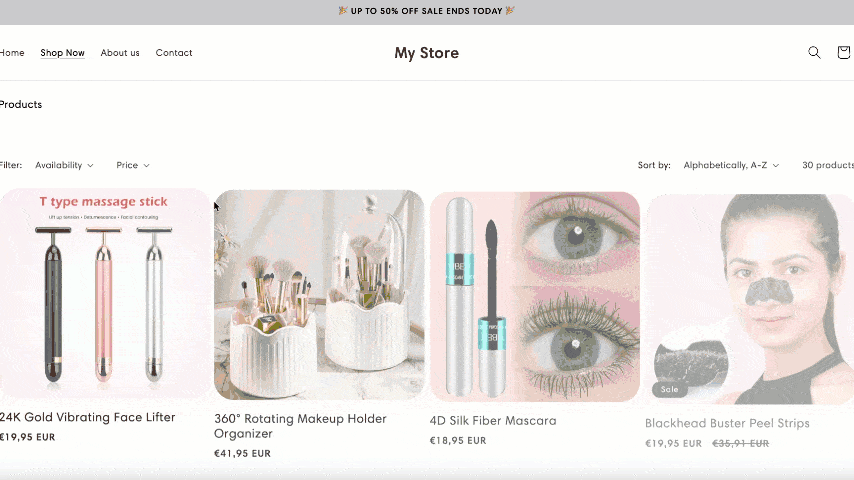Open the search magnifier icon
Screen dimensions: 854x480
pyautogui.click(x=814, y=52)
